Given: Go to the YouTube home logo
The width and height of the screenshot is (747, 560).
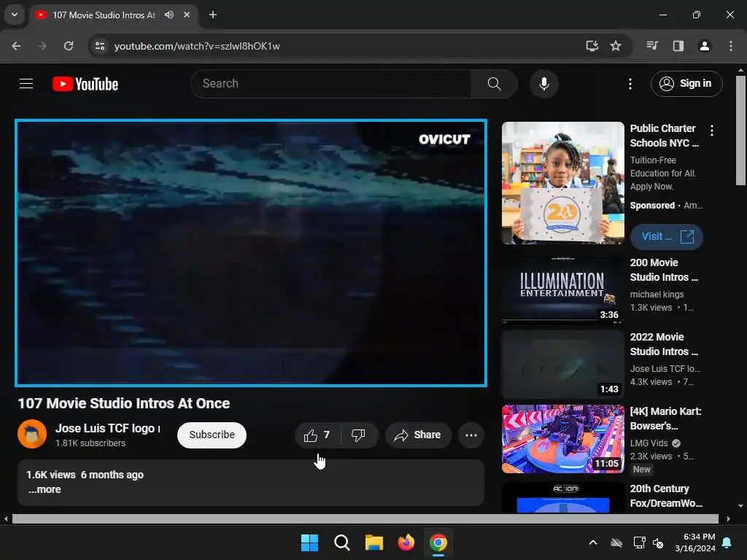Looking at the screenshot, I should (x=85, y=84).
